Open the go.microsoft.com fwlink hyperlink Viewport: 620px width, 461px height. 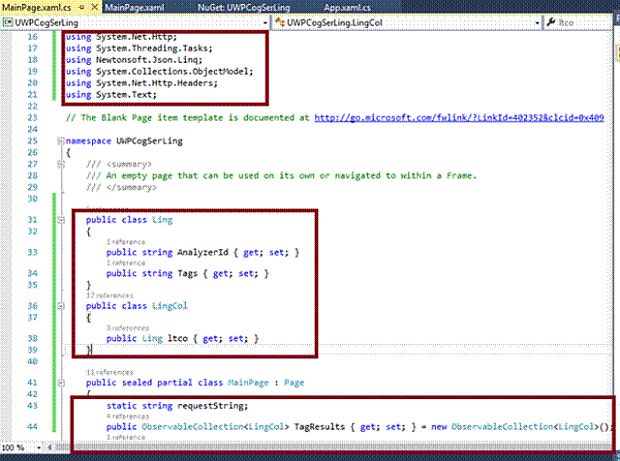coord(459,118)
